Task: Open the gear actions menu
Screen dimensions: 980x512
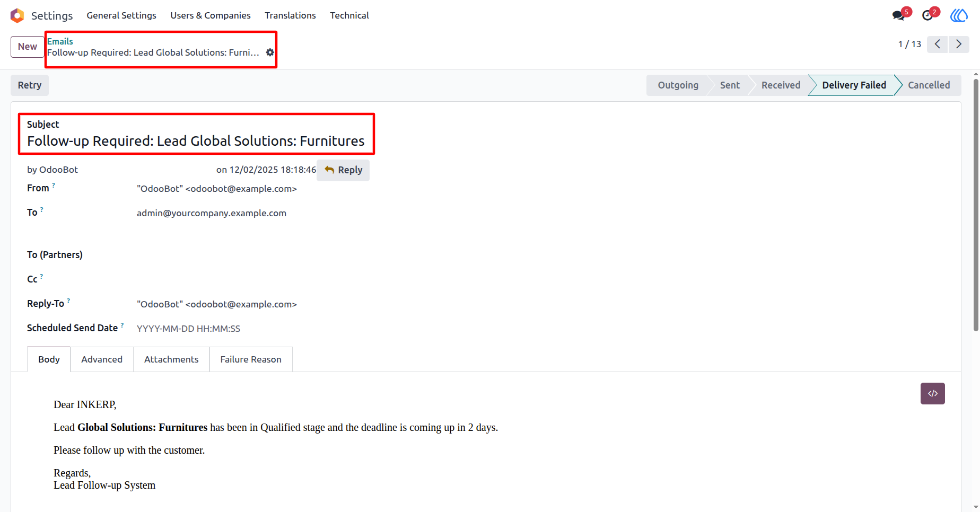Action: click(x=270, y=52)
